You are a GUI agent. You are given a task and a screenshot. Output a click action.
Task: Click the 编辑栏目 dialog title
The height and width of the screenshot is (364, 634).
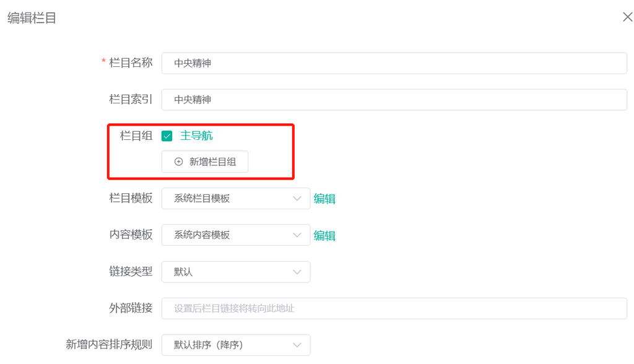click(x=32, y=17)
